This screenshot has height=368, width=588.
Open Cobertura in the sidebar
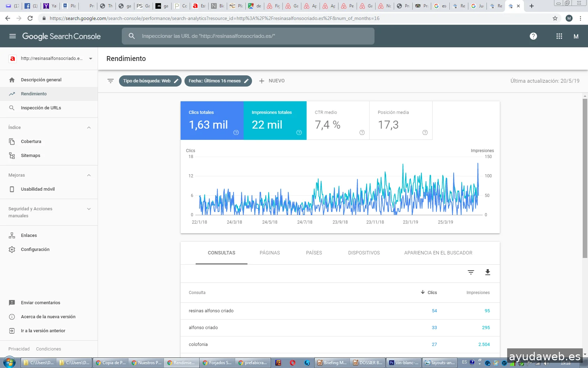[x=31, y=142]
